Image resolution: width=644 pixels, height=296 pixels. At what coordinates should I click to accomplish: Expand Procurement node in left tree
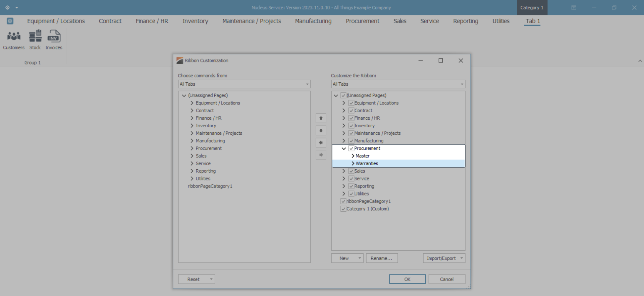[192, 149]
